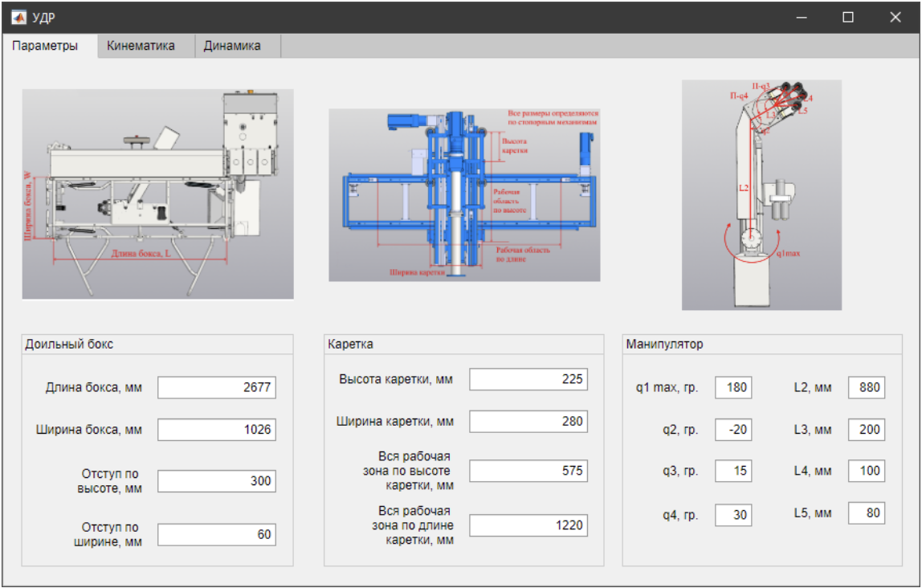Click the Ширина каретки input field
Image resolution: width=922 pixels, height=588 pixels.
528,421
